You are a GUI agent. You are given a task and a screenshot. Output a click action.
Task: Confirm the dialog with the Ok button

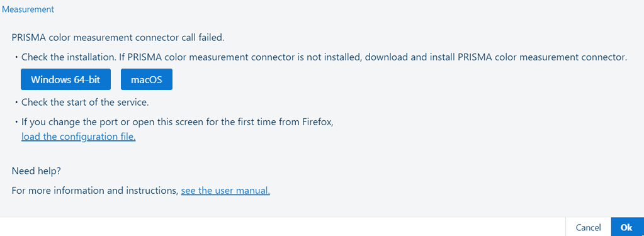click(627, 227)
